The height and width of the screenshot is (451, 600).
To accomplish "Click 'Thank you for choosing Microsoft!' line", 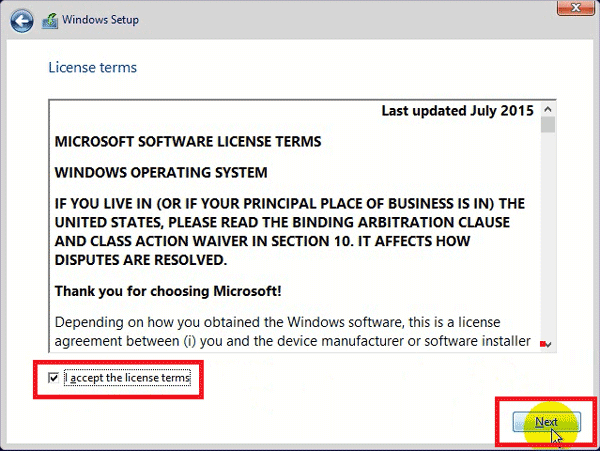I will (169, 291).
